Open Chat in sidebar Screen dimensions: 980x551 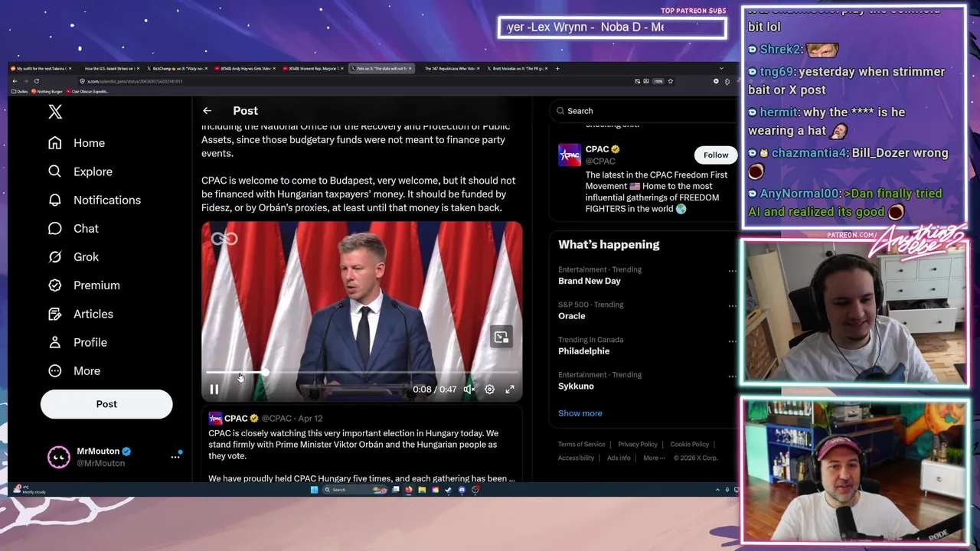pos(73,228)
